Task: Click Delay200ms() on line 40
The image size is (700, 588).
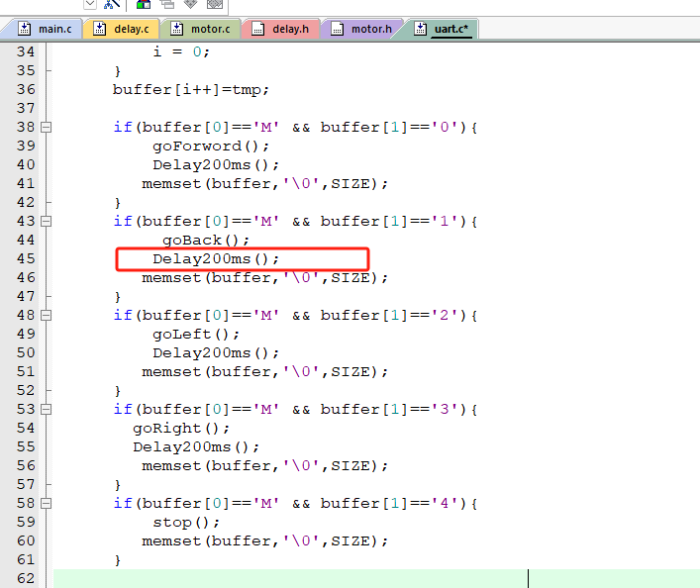Action: 216,165
